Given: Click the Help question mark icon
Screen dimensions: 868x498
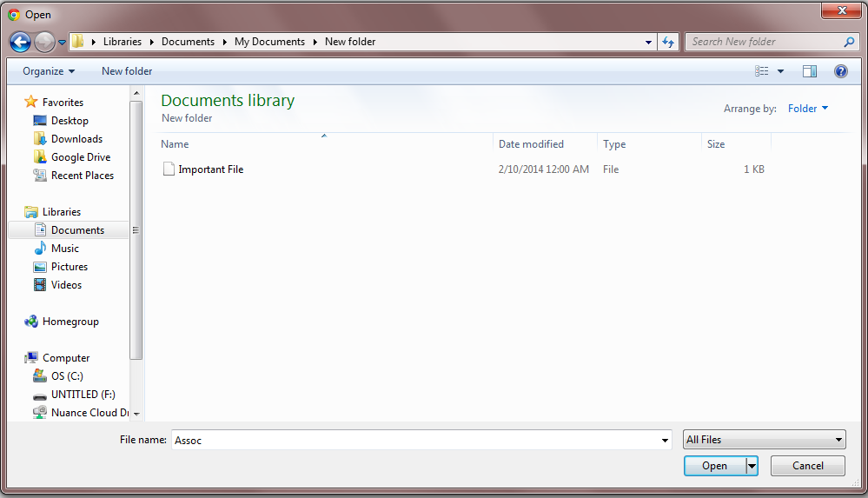Looking at the screenshot, I should [x=840, y=71].
